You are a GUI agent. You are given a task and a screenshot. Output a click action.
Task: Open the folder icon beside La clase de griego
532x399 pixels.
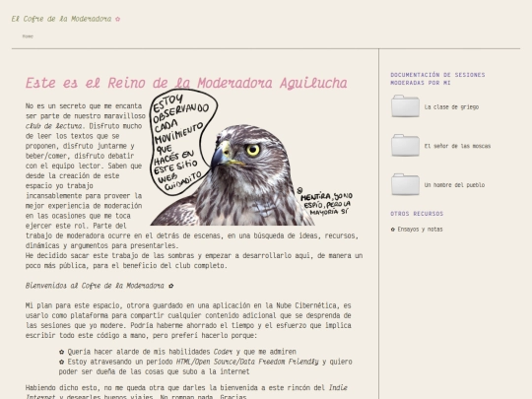coord(405,106)
